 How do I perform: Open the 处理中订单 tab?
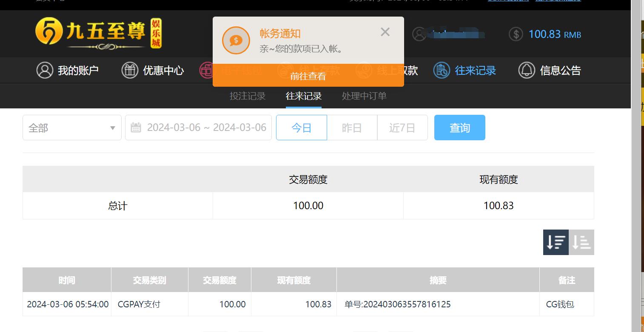[364, 96]
